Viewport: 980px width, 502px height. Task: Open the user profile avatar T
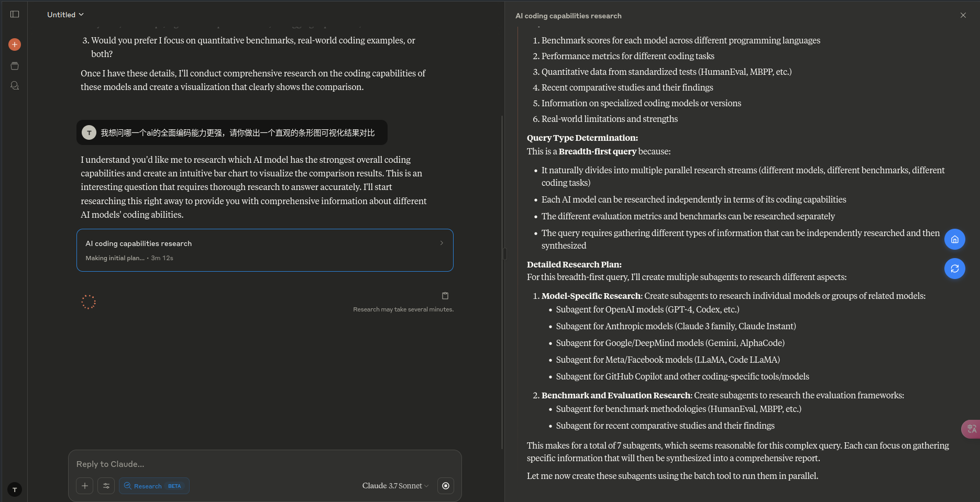(15, 489)
